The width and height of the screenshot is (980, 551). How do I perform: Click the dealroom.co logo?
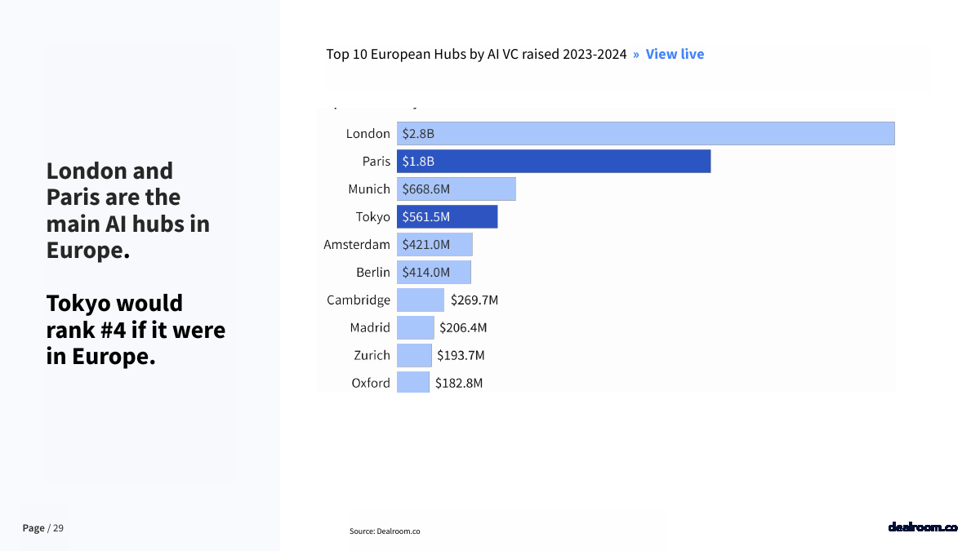tap(922, 527)
